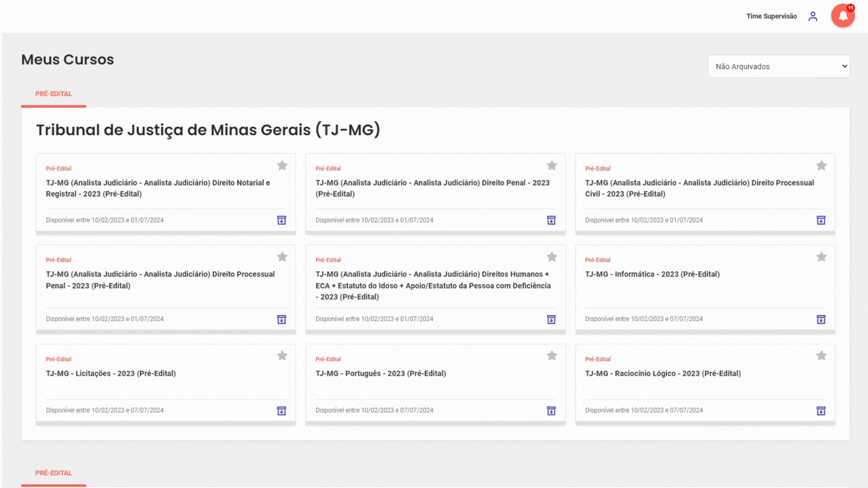Open TJ-MG - Informática - 2023 course
Screen dimensions: 868x488
tap(652, 274)
